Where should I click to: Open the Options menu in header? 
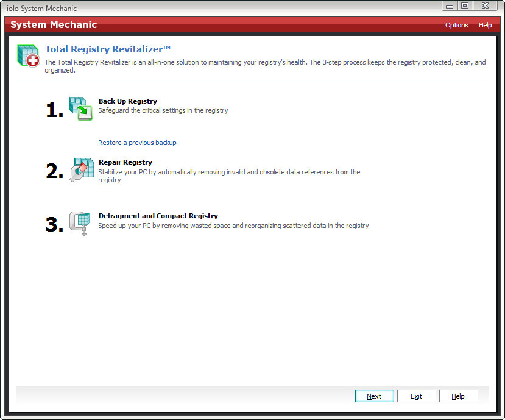pos(456,25)
